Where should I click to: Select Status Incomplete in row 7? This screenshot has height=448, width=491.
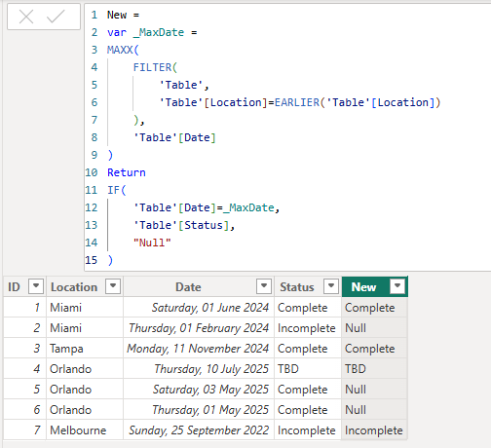click(308, 430)
